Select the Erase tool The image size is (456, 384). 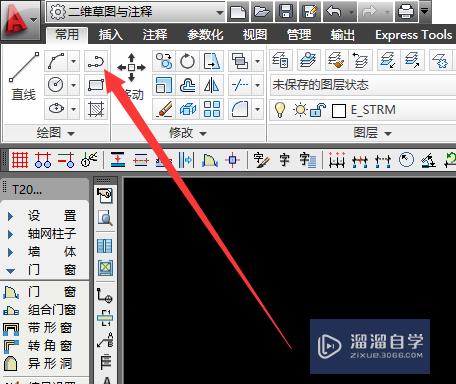[164, 109]
